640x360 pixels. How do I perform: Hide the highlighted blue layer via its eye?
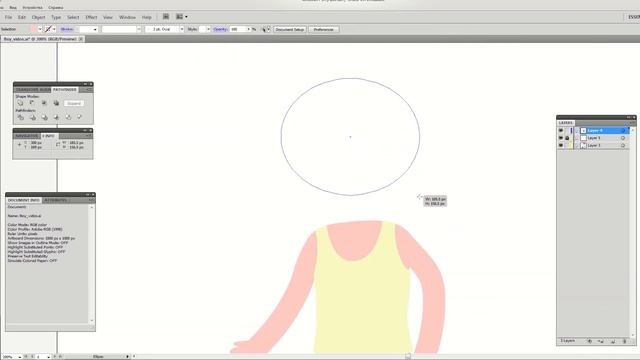pos(561,131)
